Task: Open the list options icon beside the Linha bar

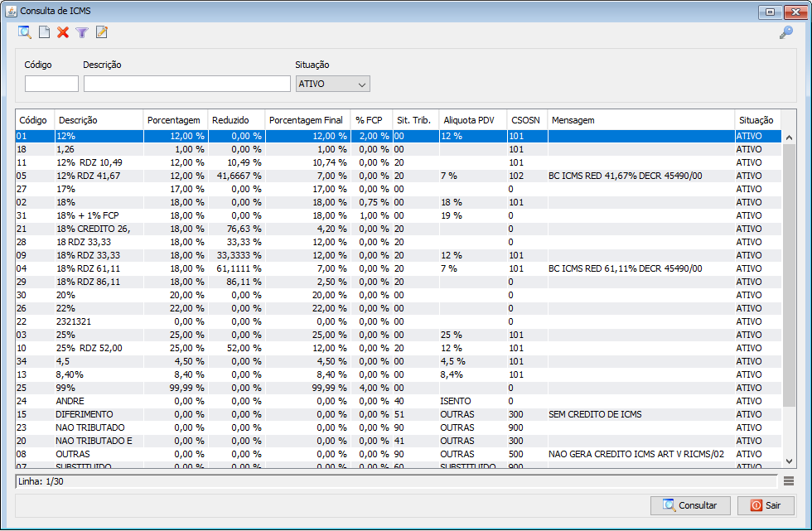Action: click(x=789, y=481)
